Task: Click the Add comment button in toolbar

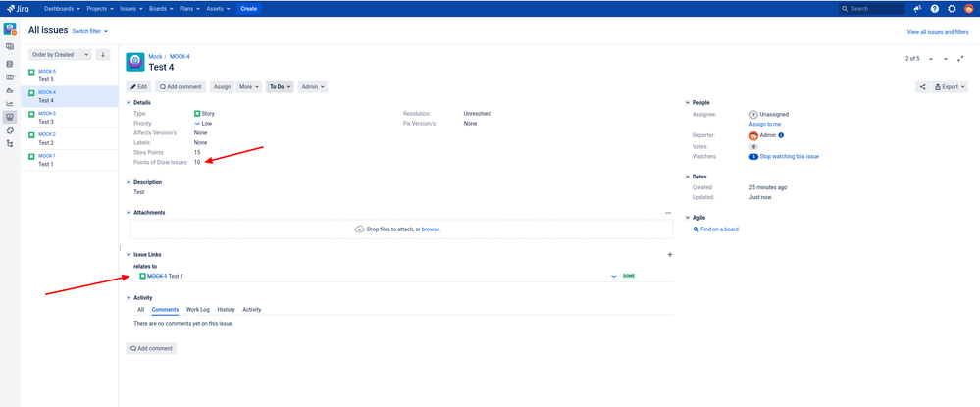Action: point(181,87)
